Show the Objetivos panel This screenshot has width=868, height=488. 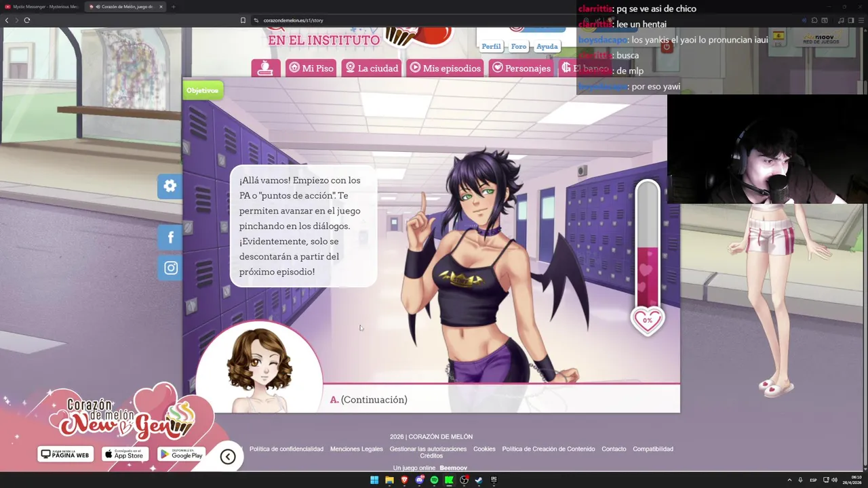click(202, 90)
